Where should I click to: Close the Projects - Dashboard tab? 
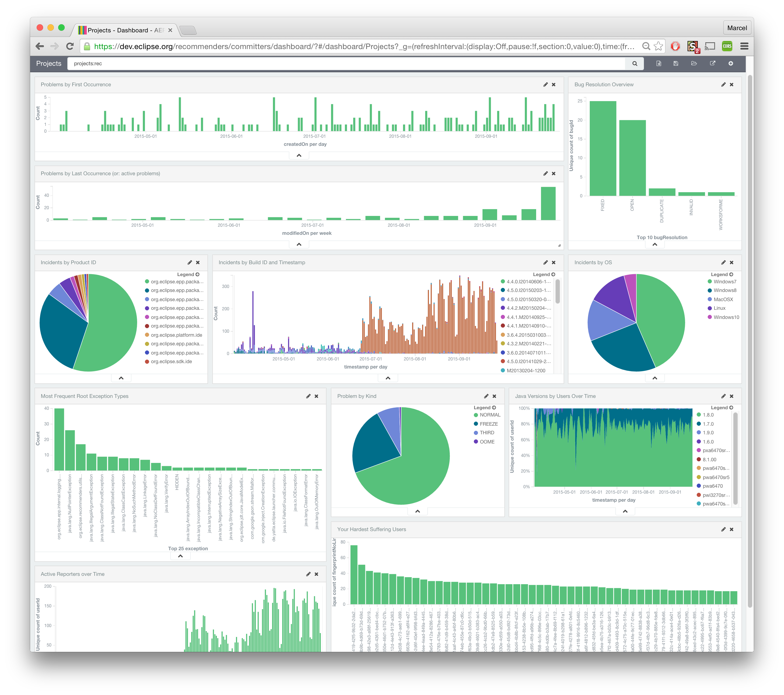170,30
